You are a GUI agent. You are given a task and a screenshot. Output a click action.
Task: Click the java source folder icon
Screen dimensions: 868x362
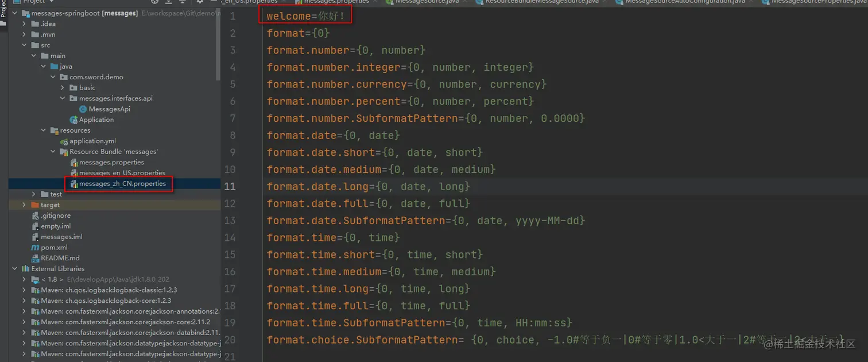[x=54, y=67]
